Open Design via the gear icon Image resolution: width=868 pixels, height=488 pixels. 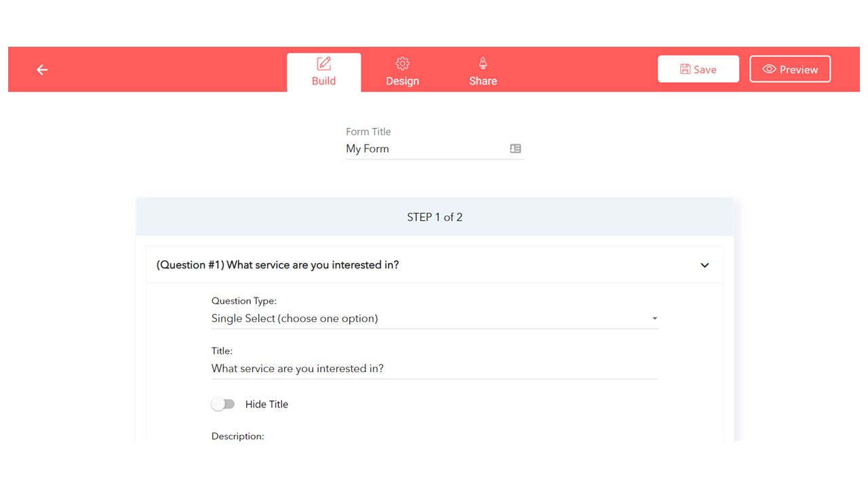[402, 62]
